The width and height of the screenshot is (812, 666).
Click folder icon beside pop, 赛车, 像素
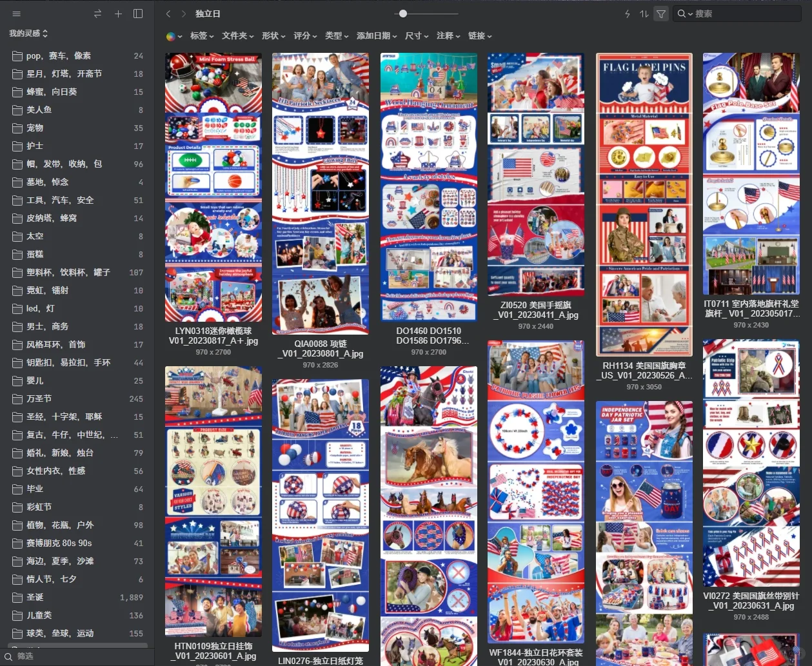(17, 56)
